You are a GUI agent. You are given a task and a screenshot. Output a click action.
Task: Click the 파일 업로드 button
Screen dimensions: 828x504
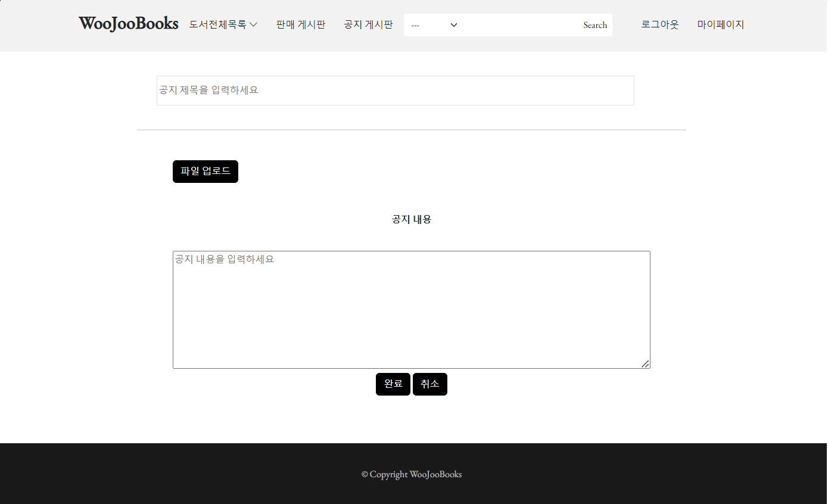[206, 172]
